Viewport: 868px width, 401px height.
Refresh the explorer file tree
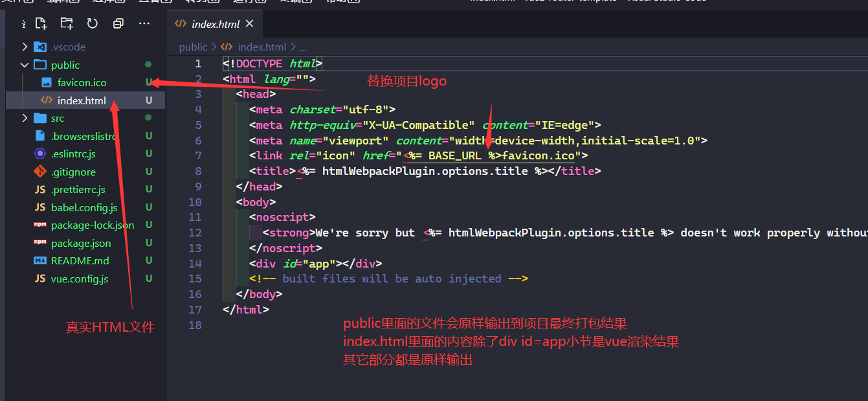93,24
